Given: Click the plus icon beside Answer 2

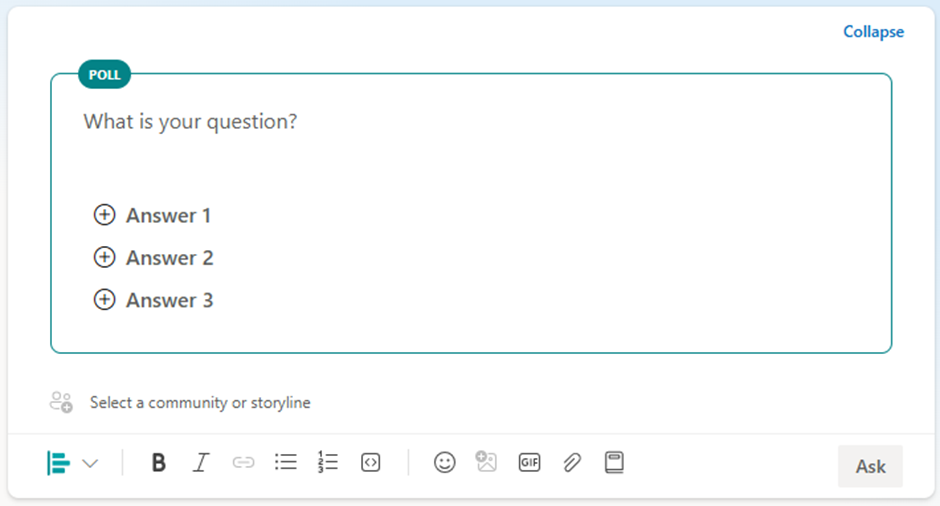Looking at the screenshot, I should (104, 258).
